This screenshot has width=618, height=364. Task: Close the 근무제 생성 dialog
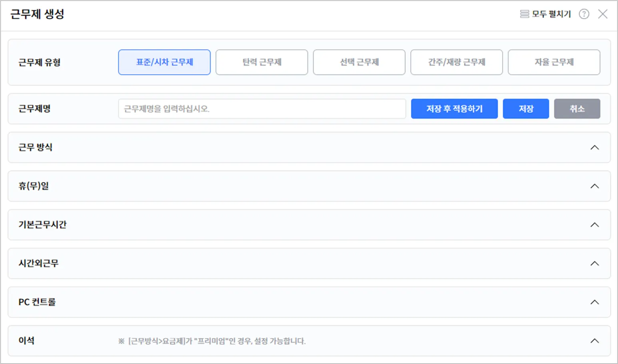(x=603, y=14)
